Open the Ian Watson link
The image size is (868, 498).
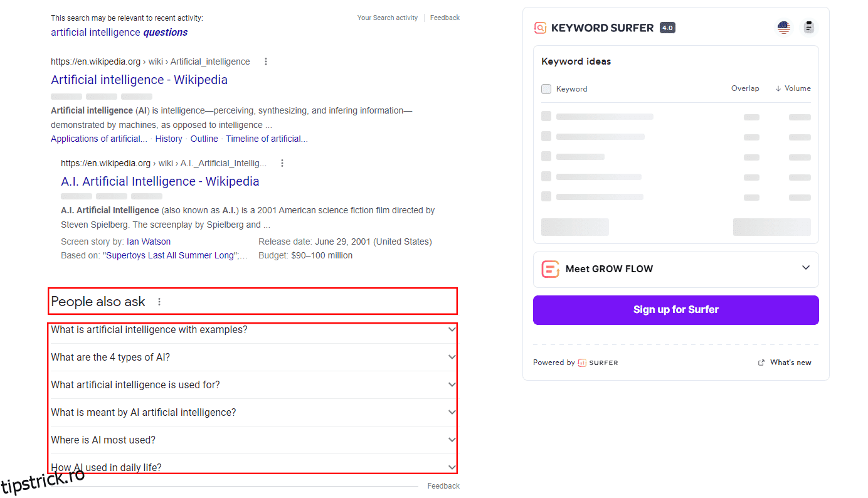[x=149, y=241]
